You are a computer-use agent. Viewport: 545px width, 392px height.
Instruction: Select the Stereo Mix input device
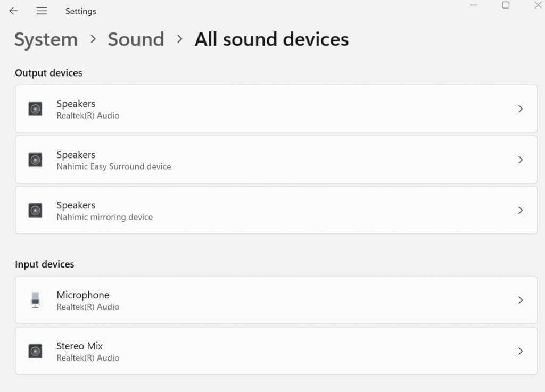266,351
